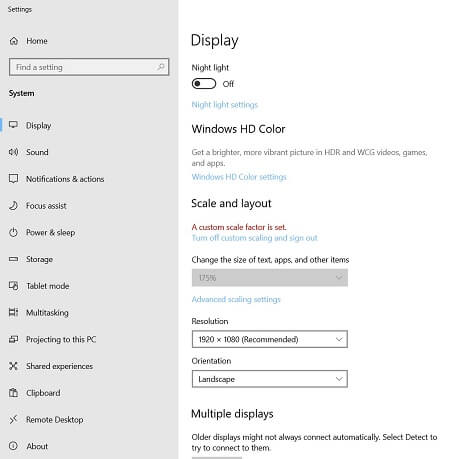
Task: Click the disabled 175% scale dropdown
Action: [270, 278]
